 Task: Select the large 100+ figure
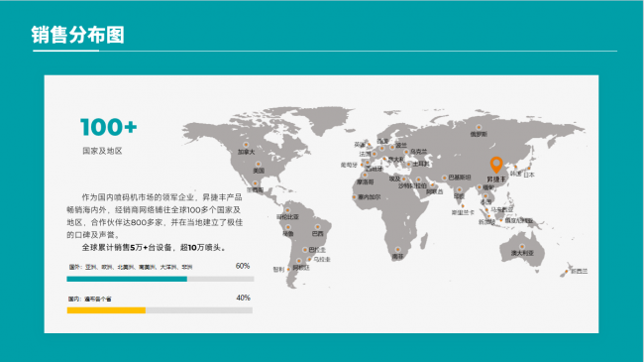pos(108,127)
